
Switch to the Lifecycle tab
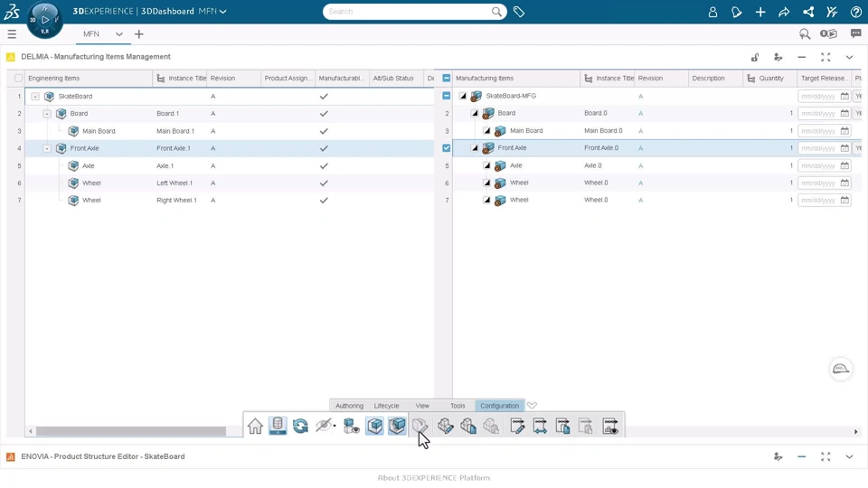pyautogui.click(x=386, y=406)
